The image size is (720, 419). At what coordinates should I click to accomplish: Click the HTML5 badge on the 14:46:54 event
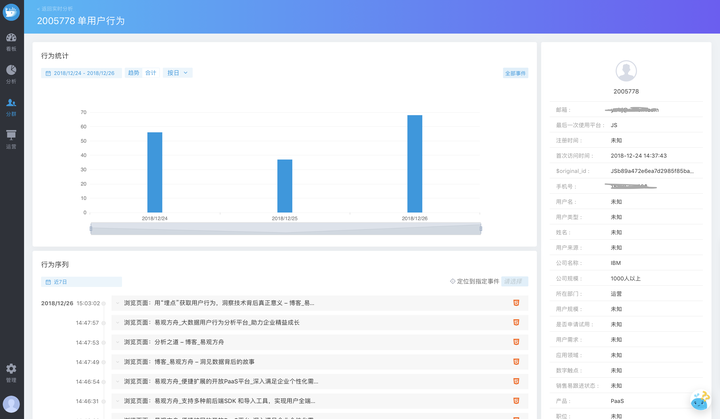[516, 381]
